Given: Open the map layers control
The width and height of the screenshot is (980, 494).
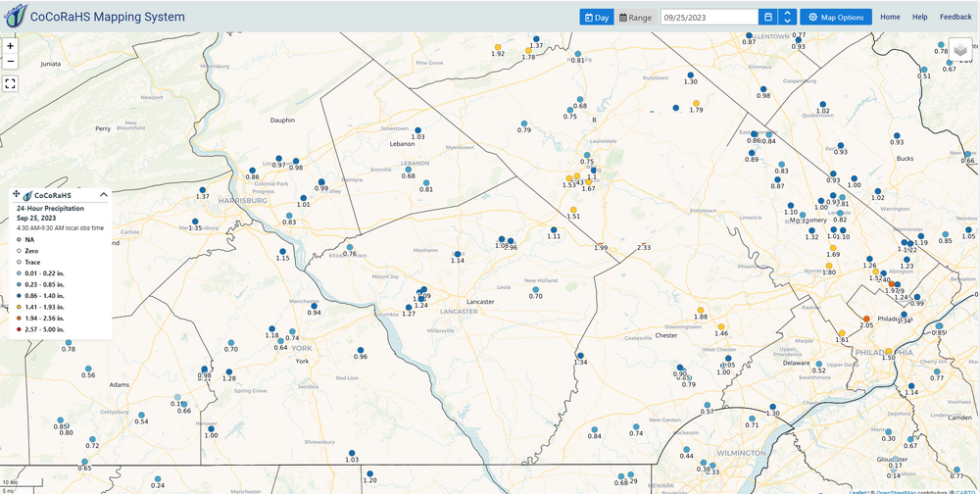Looking at the screenshot, I should click(x=960, y=50).
